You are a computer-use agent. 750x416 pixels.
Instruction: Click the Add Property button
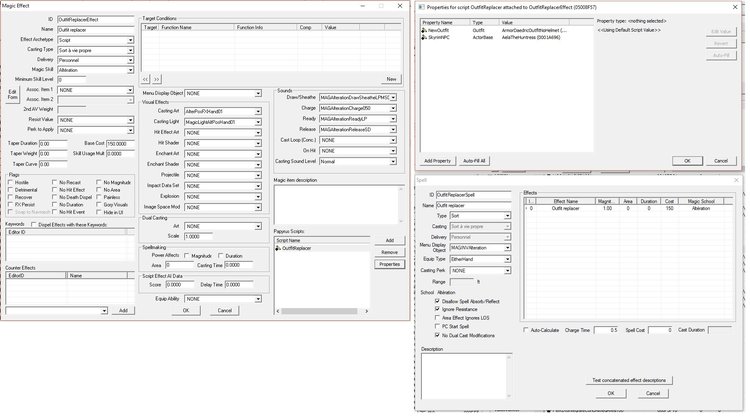tap(438, 161)
